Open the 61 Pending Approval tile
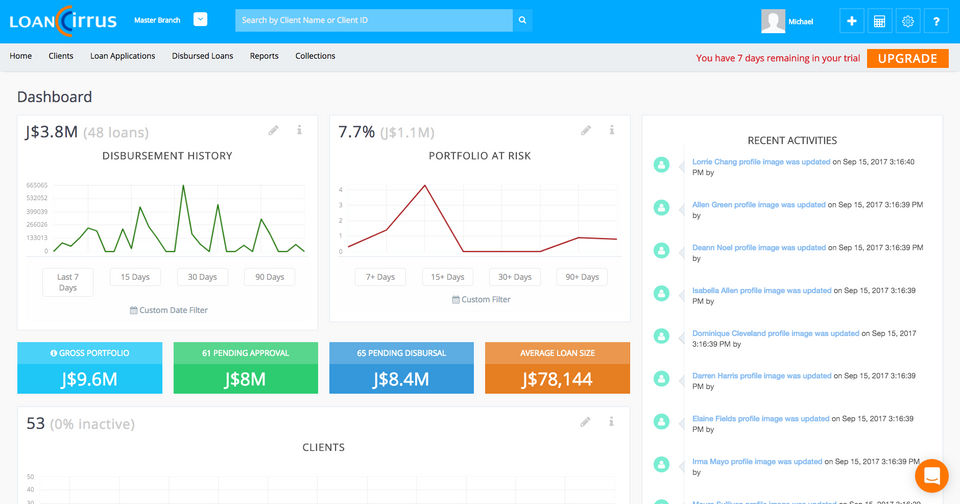Screen dimensions: 960x504 click(246, 367)
